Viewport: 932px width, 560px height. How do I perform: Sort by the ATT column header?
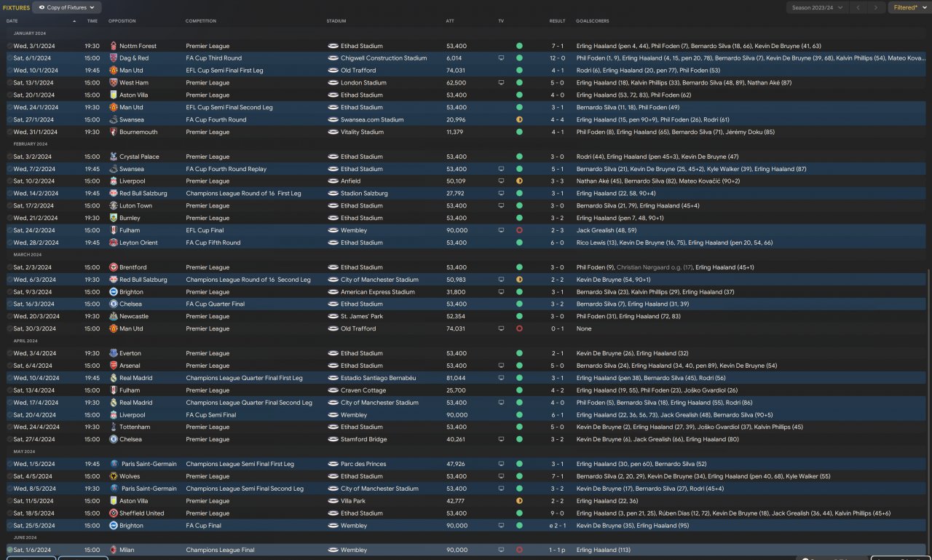pyautogui.click(x=450, y=21)
